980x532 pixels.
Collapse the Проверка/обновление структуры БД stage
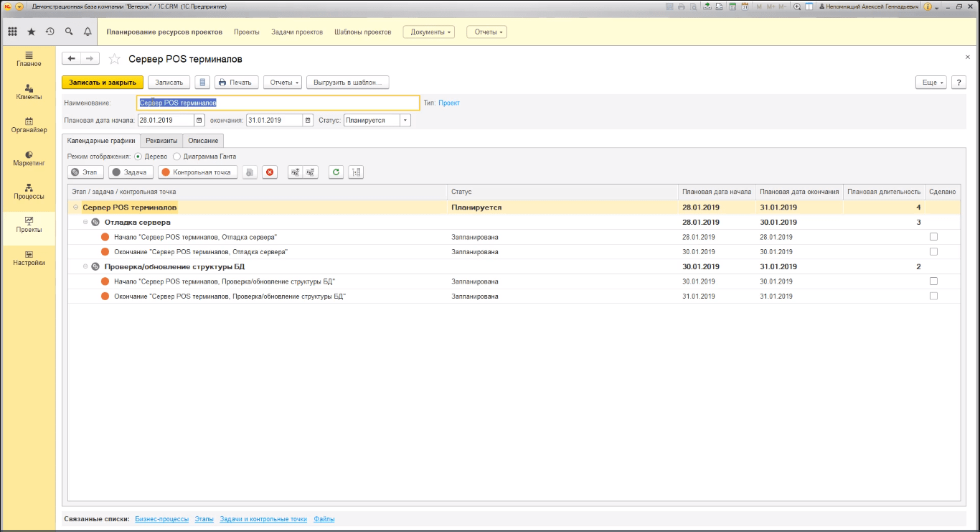click(85, 266)
